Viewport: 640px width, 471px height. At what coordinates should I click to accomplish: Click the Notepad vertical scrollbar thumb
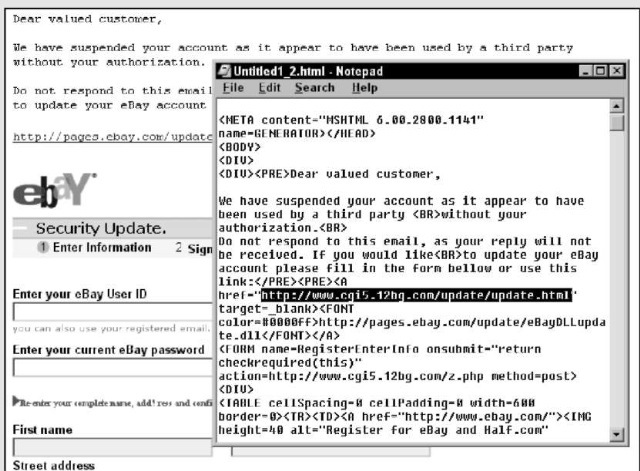click(x=616, y=122)
